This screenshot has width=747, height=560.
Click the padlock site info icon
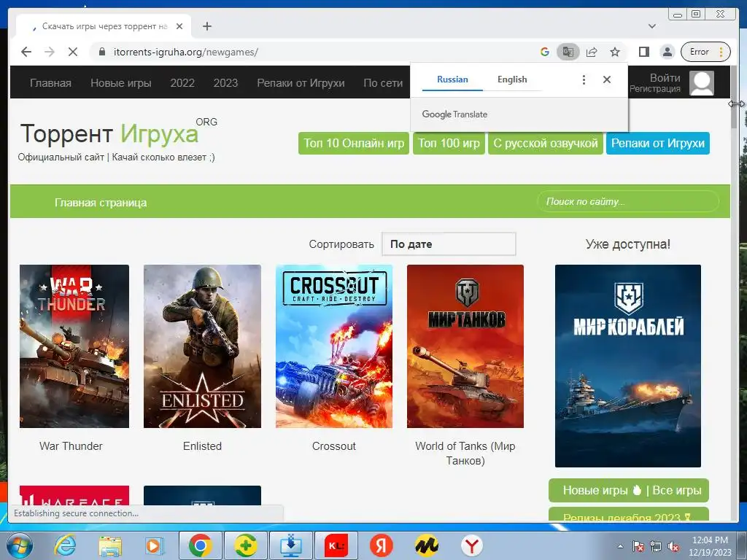pyautogui.click(x=101, y=52)
